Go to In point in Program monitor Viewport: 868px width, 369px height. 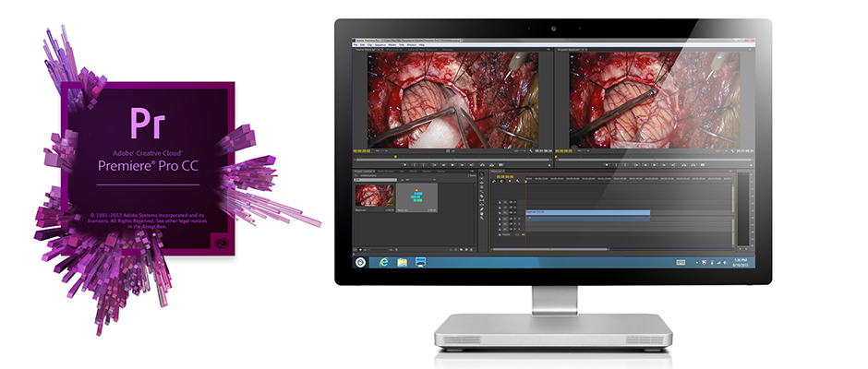point(636,165)
